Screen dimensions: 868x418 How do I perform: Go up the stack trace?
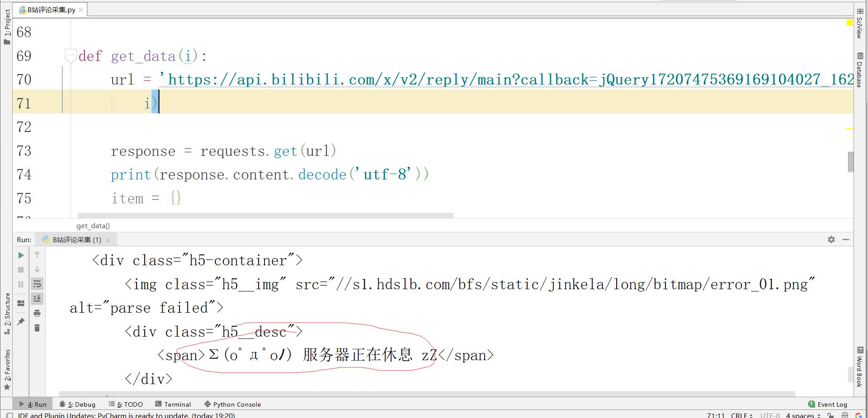[x=37, y=255]
